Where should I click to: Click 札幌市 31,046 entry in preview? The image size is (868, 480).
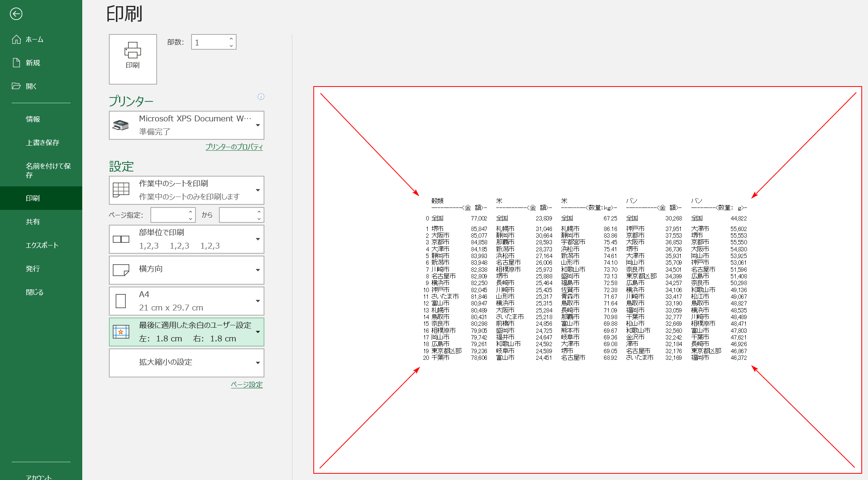coord(524,229)
